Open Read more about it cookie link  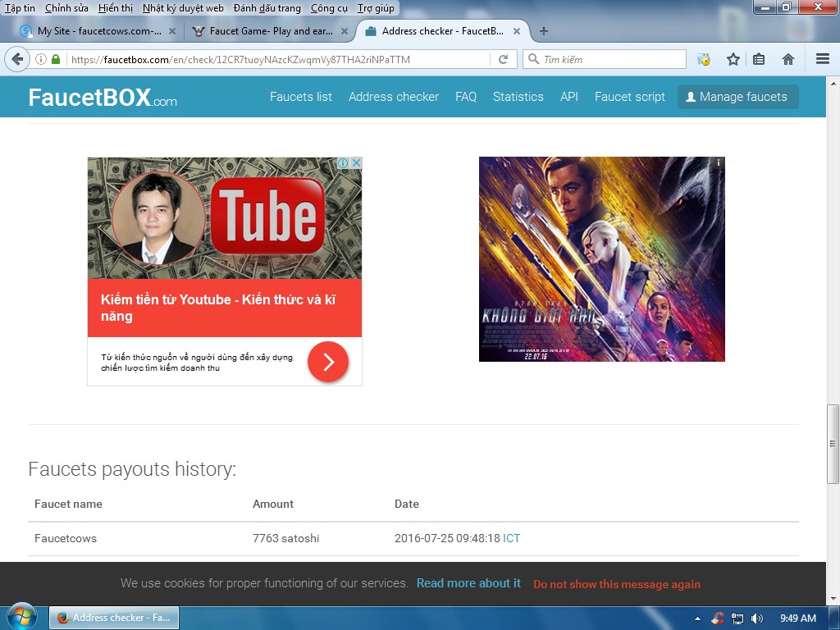coord(468,583)
